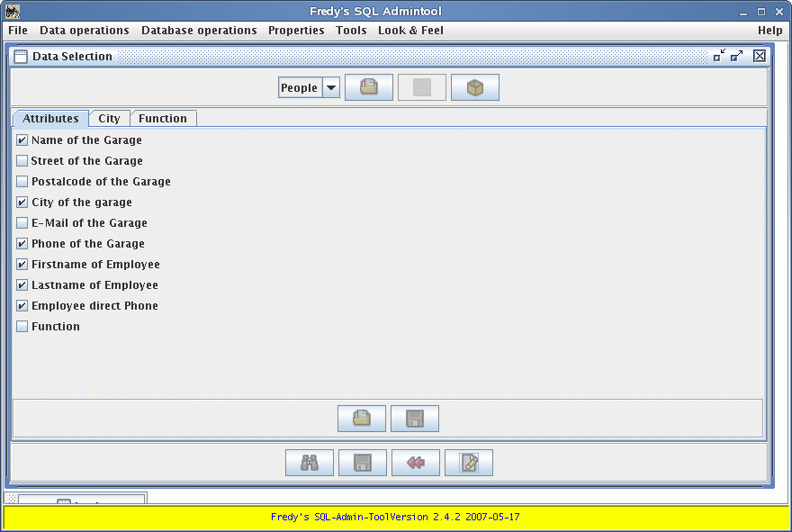The height and width of the screenshot is (532, 792).
Task: Click the box package icon in top toolbar
Action: tap(474, 87)
